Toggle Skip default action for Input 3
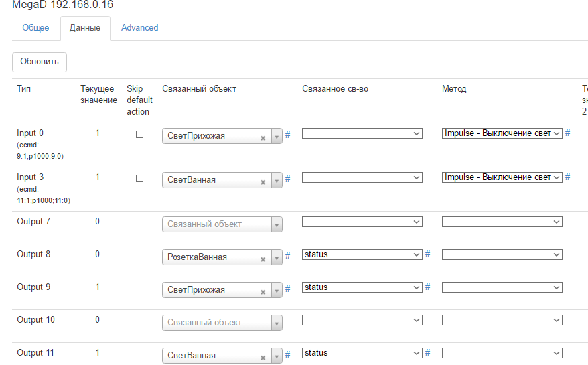Viewport: 588px width, 365px height. tap(139, 179)
